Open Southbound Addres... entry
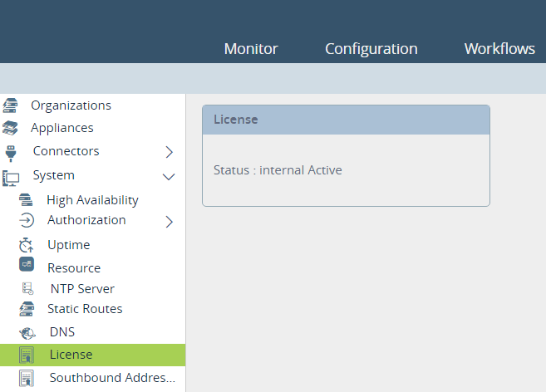 [x=112, y=378]
